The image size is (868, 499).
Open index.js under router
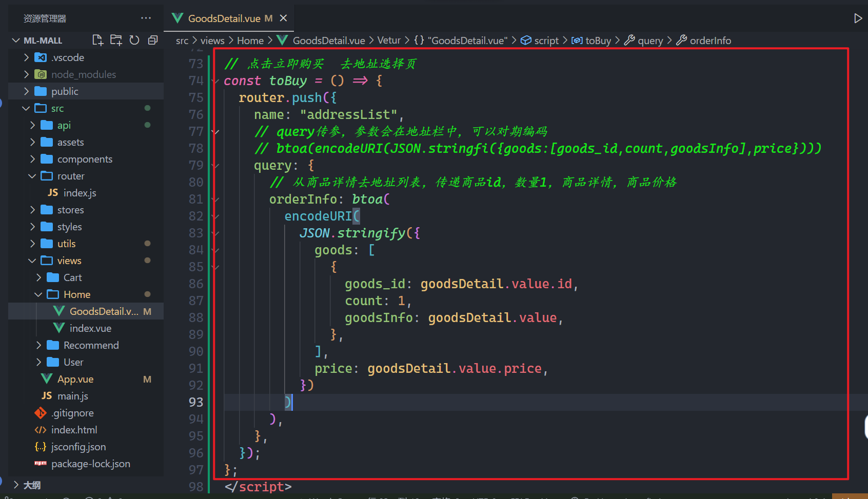[80, 193]
